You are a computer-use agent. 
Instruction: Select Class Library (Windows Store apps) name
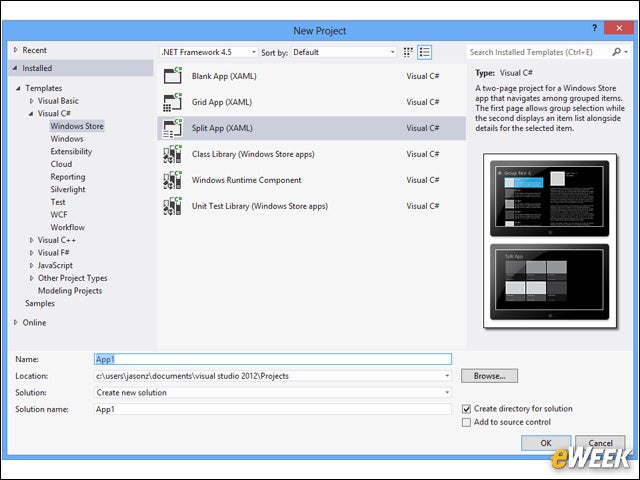[253, 154]
